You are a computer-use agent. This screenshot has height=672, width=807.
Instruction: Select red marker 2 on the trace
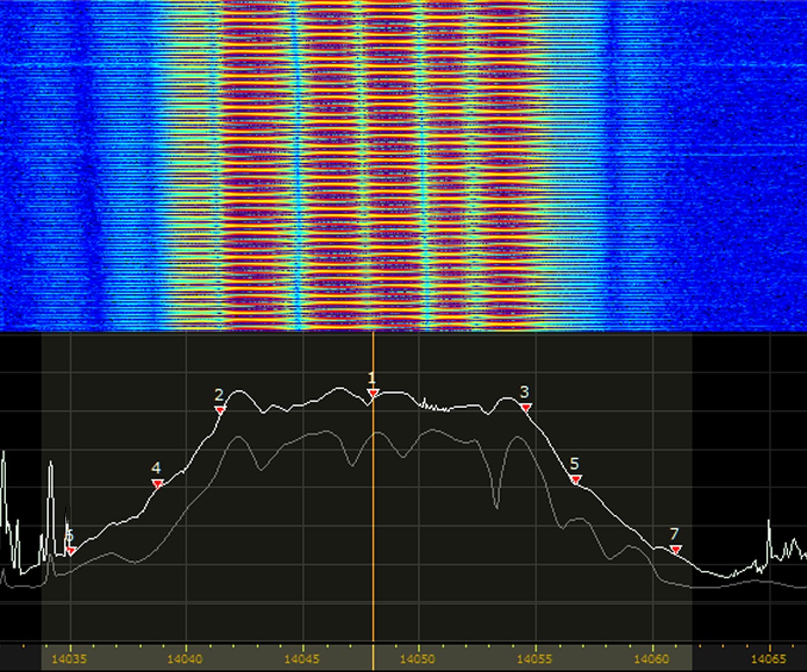point(220,409)
